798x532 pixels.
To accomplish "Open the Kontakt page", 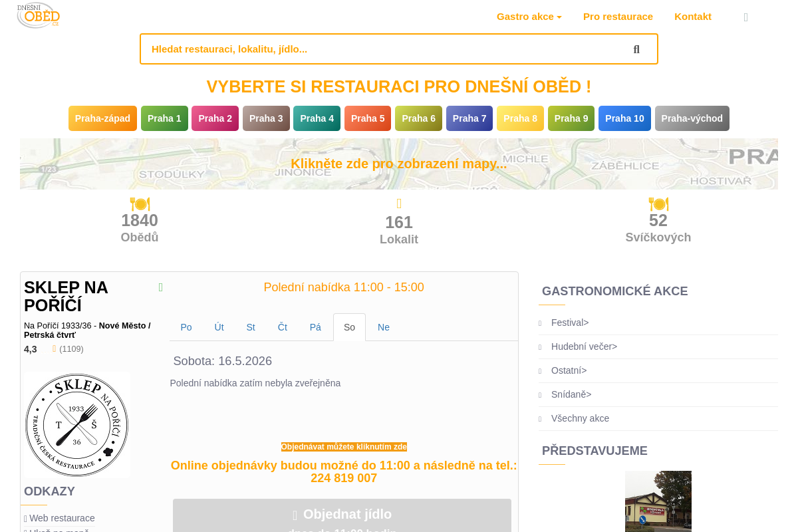I will [x=693, y=17].
